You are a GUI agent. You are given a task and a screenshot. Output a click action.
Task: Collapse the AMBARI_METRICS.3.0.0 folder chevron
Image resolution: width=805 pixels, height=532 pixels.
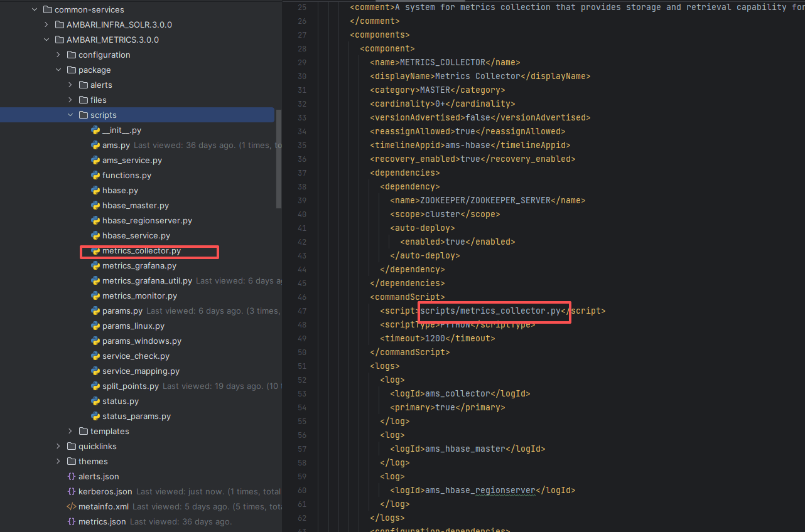pos(46,40)
